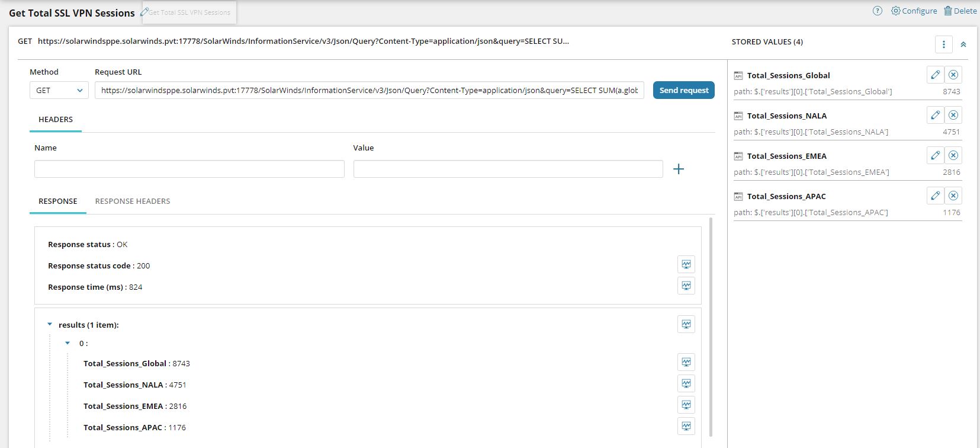Screen dimensions: 980x448
Task: Edit the Total_Sessions_Global stored value
Action: (936, 75)
